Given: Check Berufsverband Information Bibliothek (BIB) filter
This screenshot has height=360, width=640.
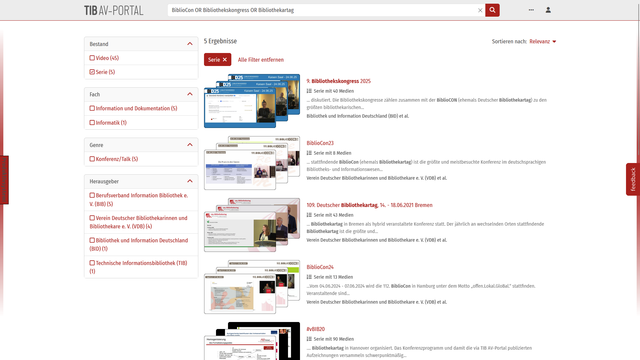Looking at the screenshot, I should click(92, 196).
